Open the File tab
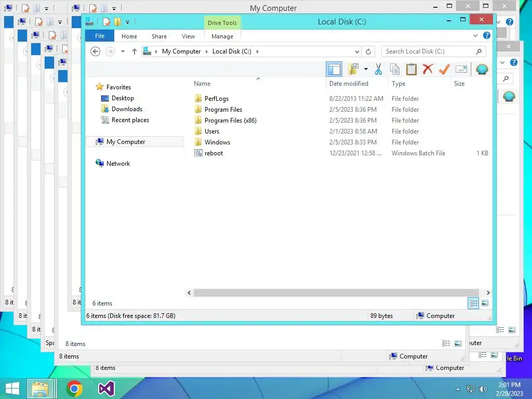Image resolution: width=532 pixels, height=399 pixels. point(100,36)
